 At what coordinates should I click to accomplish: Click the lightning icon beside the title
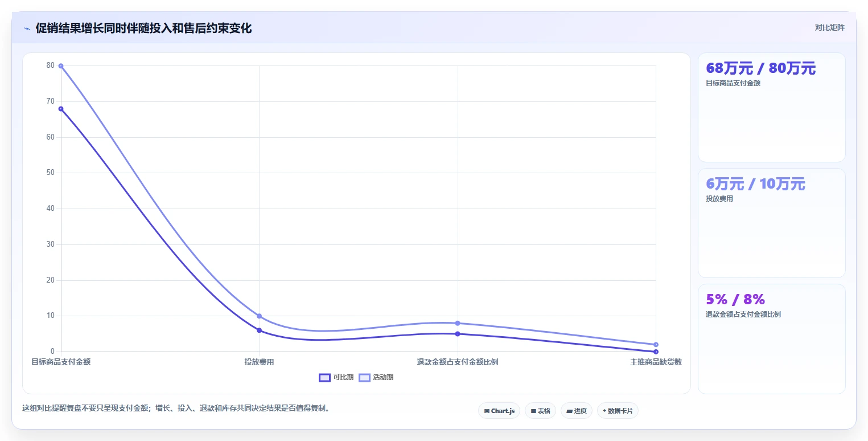27,28
